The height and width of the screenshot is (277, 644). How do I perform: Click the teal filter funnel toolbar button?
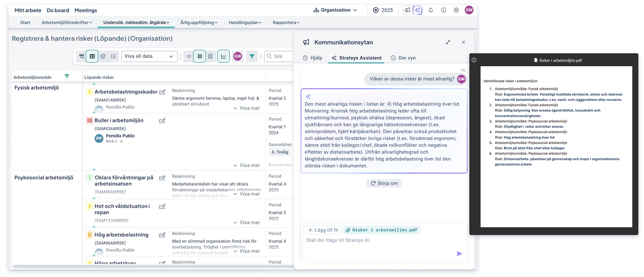point(252,56)
